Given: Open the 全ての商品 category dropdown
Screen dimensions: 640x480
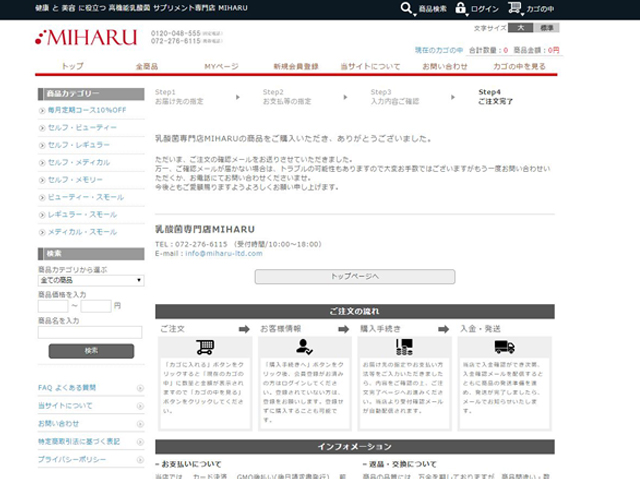Looking at the screenshot, I should click(91, 280).
